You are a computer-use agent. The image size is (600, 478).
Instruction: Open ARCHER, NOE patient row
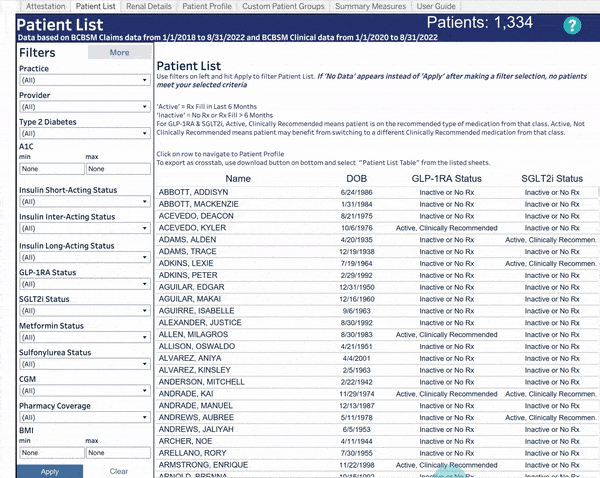click(377, 441)
